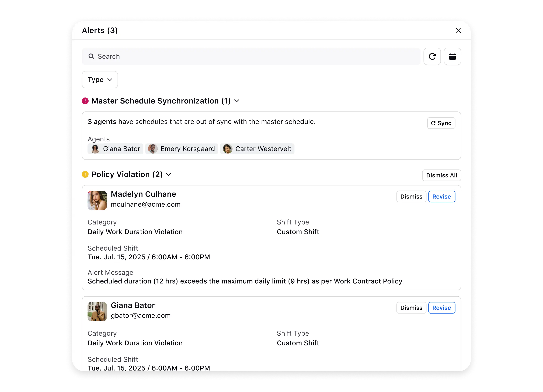This screenshot has height=392, width=543.
Task: Collapse the Master Schedule Synchronization section
Action: pos(236,101)
